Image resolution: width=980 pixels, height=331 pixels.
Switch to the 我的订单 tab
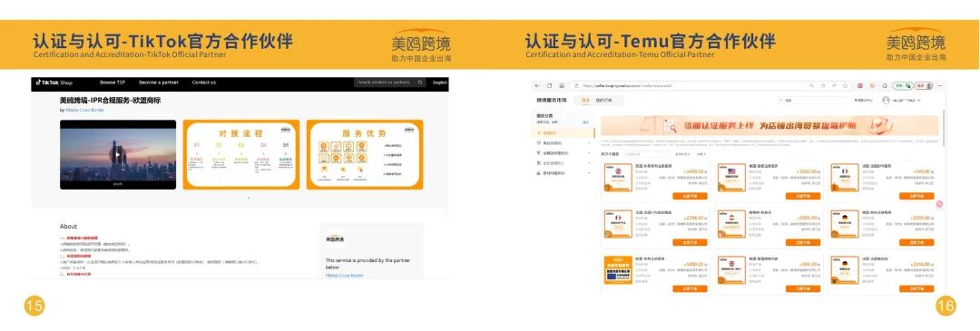[603, 100]
